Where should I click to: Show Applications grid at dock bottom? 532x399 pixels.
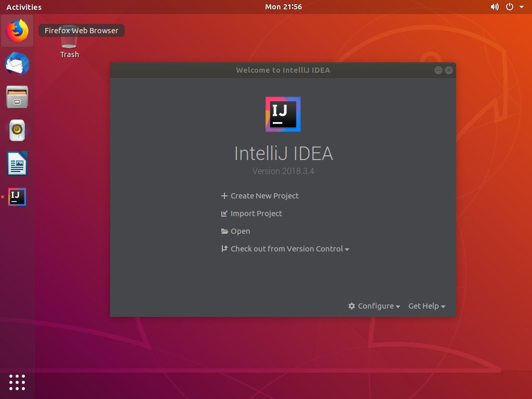[x=17, y=382]
